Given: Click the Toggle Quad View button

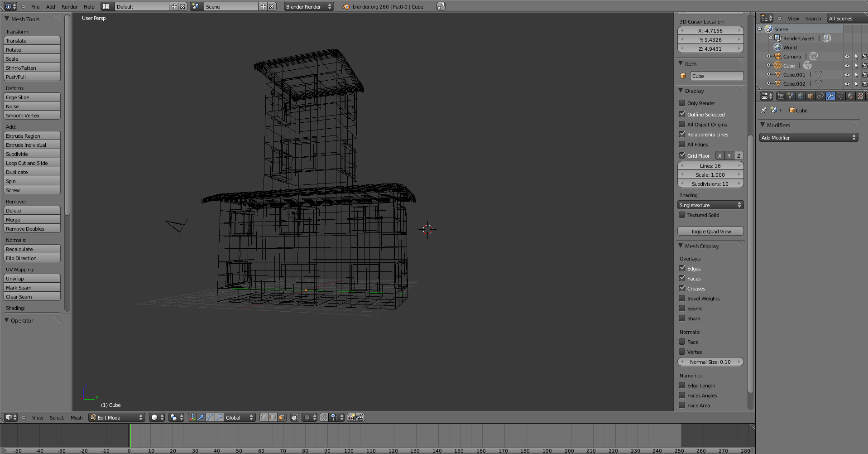Looking at the screenshot, I should click(x=710, y=231).
